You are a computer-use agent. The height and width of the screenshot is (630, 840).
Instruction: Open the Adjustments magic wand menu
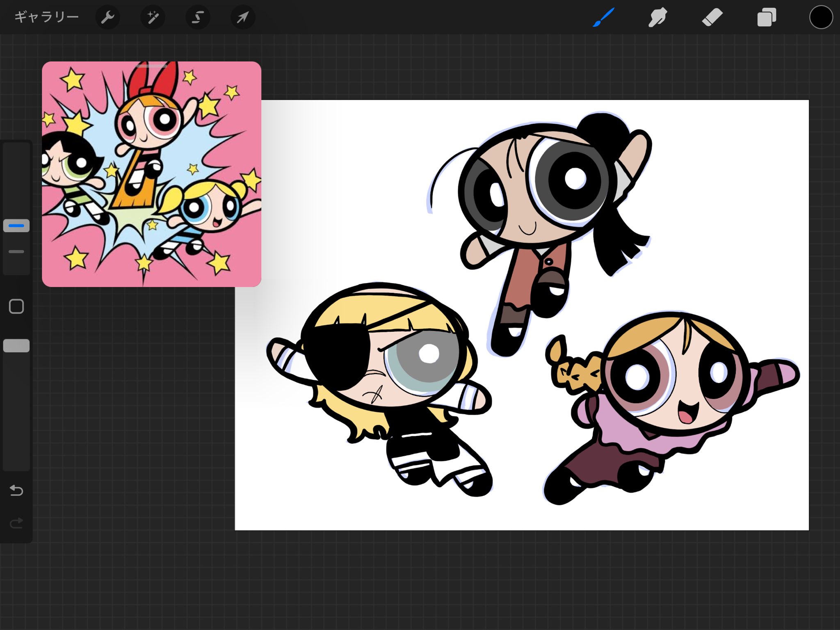(x=153, y=18)
